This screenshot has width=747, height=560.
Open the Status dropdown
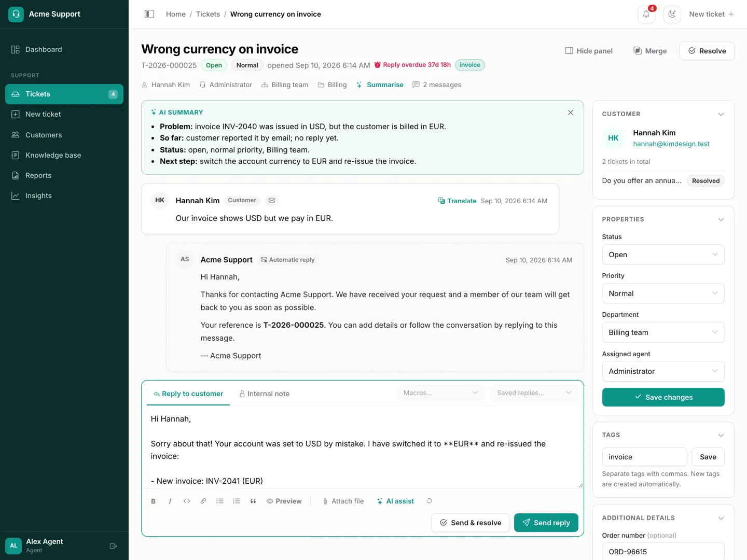(663, 255)
